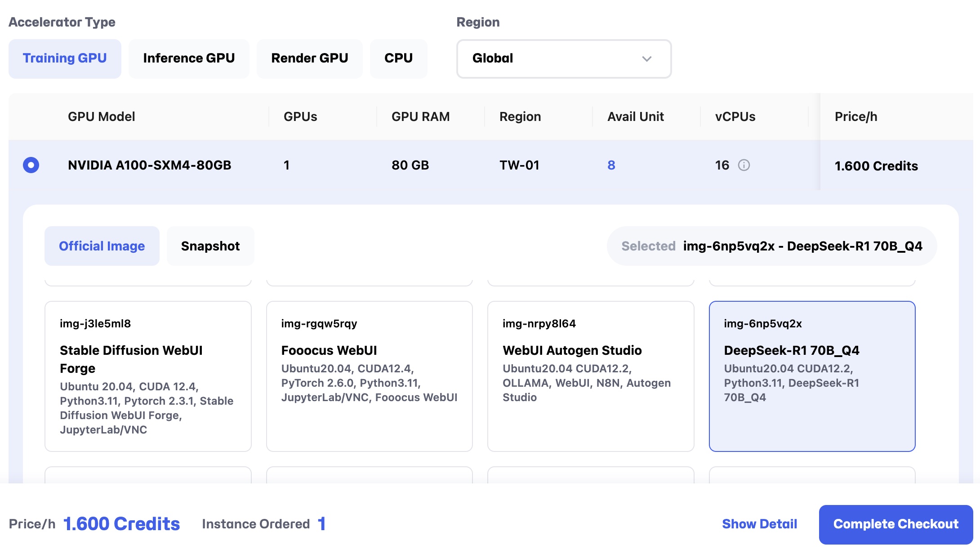Click the selected image label pill
The height and width of the screenshot is (554, 980).
pyautogui.click(x=771, y=246)
